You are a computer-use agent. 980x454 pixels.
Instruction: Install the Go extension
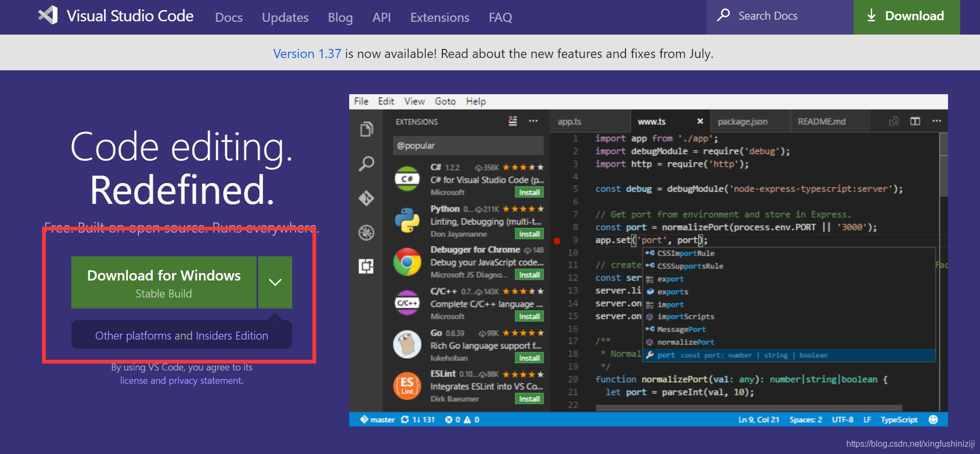(529, 358)
